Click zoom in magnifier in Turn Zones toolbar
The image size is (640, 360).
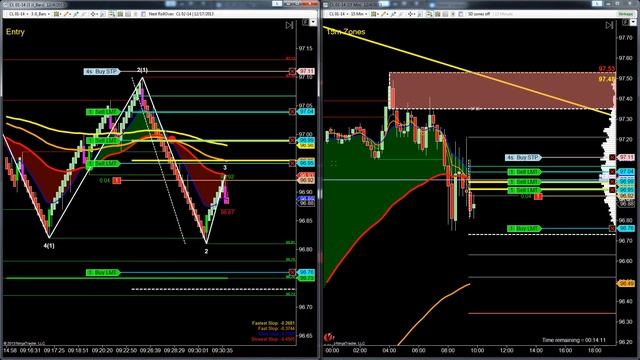[420, 14]
